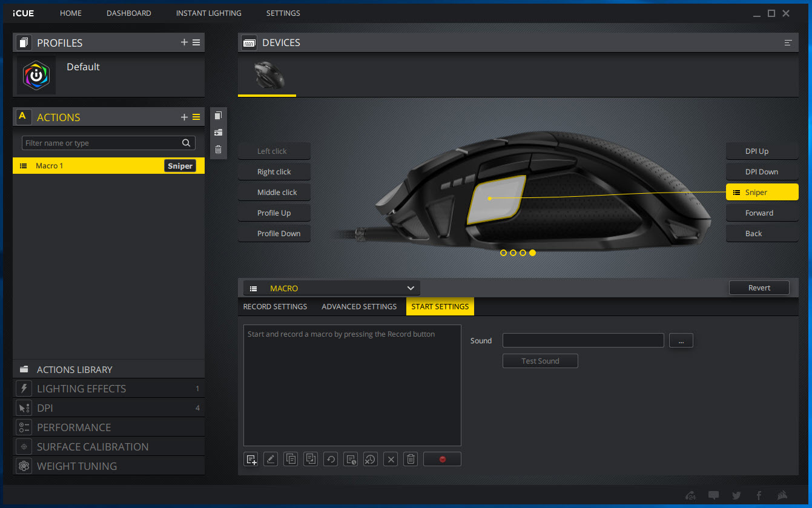Undo the last macro edit
Screen dimensions: 812x508
tap(331, 459)
